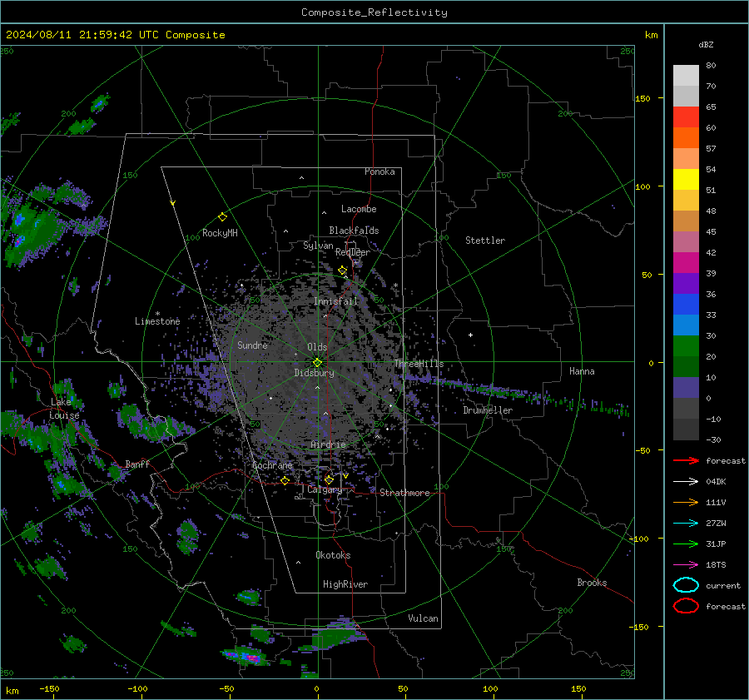Click the Olds city label

pos(317,347)
